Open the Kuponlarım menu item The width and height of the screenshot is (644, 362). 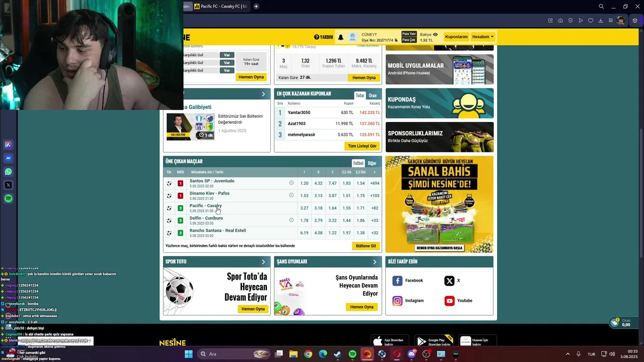[456, 37]
